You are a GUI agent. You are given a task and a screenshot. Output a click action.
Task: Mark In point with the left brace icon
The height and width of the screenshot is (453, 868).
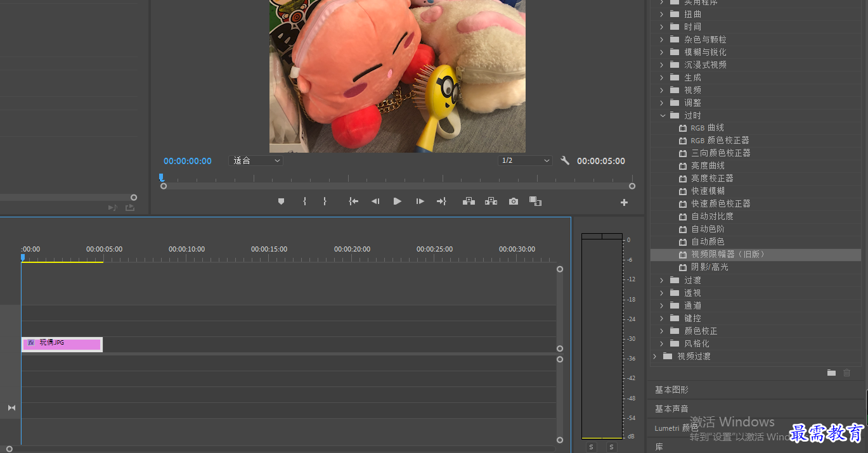pos(304,201)
